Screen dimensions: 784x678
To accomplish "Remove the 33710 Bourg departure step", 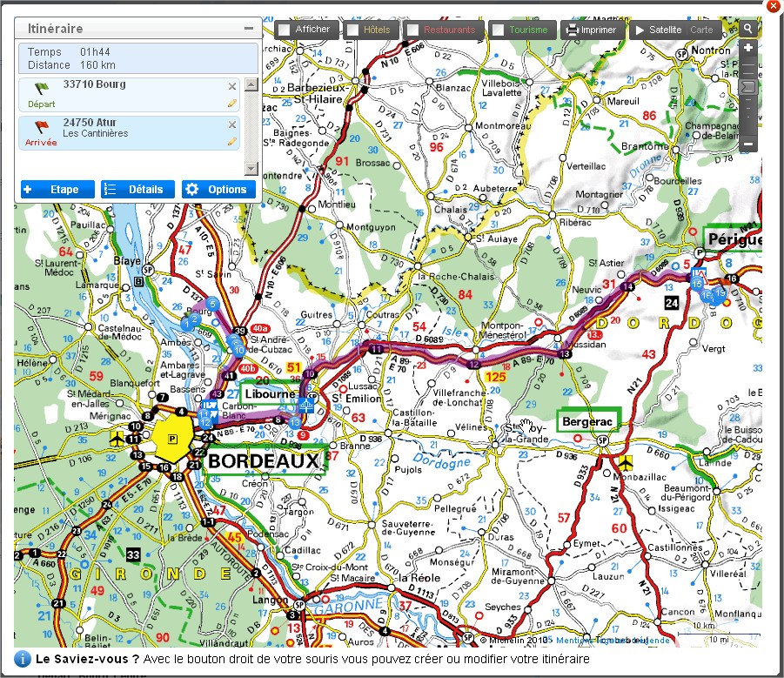I will (x=232, y=86).
